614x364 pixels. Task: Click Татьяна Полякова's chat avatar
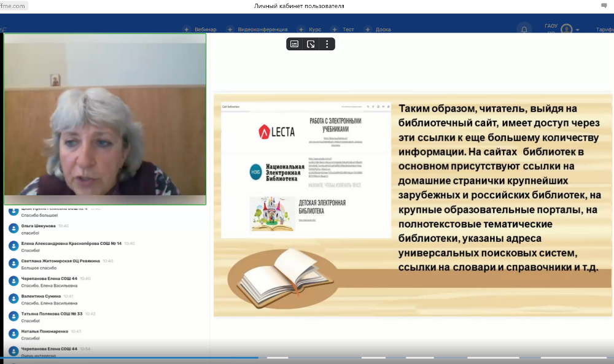14,316
